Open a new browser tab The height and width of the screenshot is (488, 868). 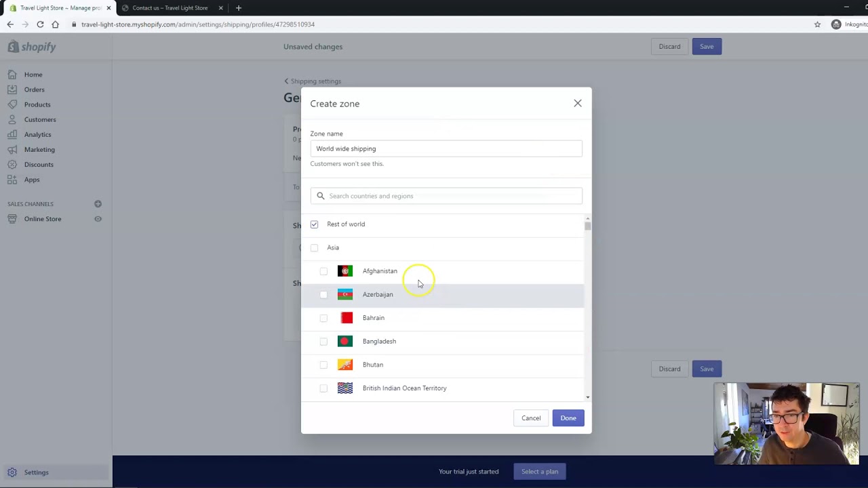tap(238, 8)
